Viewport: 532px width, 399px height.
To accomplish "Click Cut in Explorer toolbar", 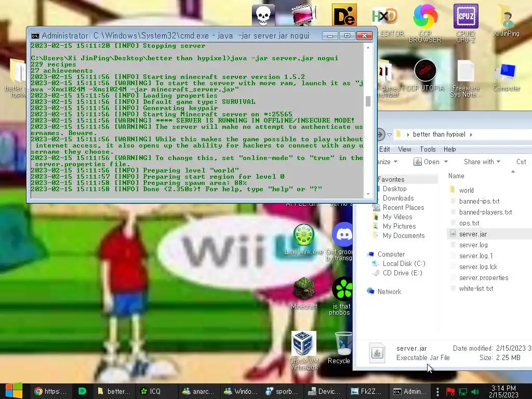I will tap(521, 162).
